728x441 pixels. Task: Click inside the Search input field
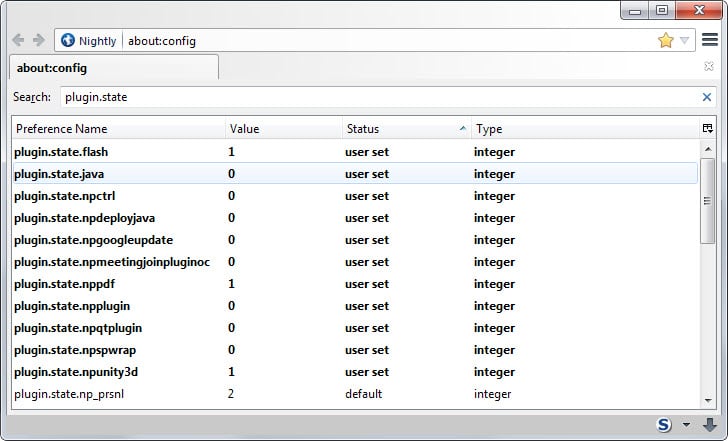(x=380, y=97)
